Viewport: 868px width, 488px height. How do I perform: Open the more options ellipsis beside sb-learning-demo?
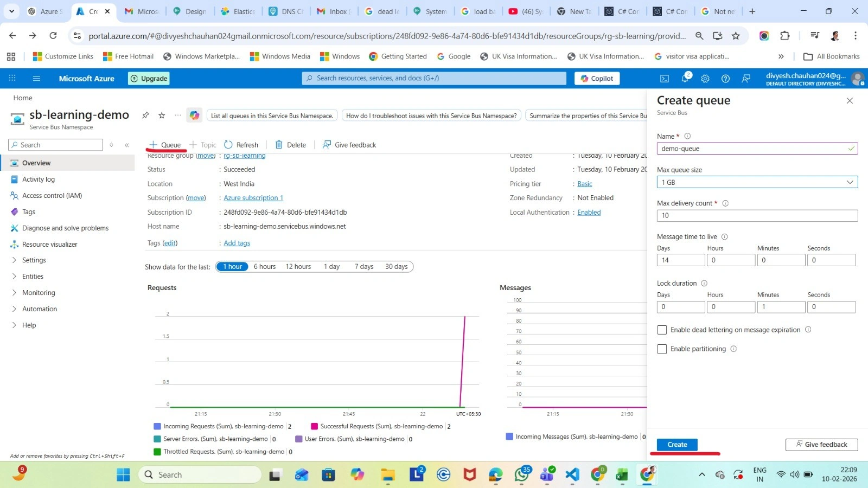pos(178,115)
